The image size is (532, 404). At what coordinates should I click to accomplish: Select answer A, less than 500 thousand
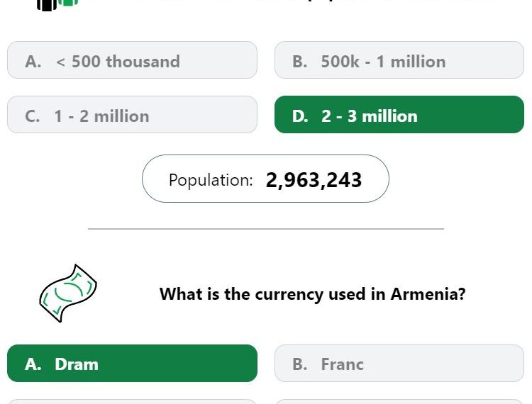[132, 60]
